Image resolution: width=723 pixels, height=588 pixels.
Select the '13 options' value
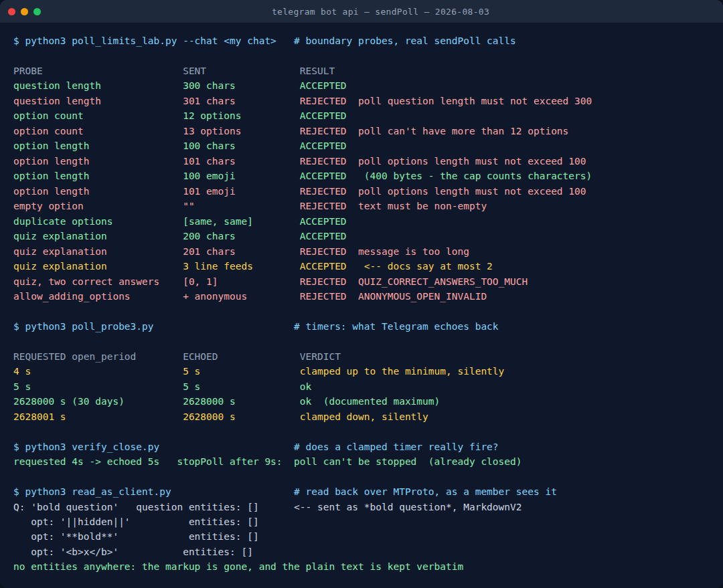pyautogui.click(x=212, y=131)
